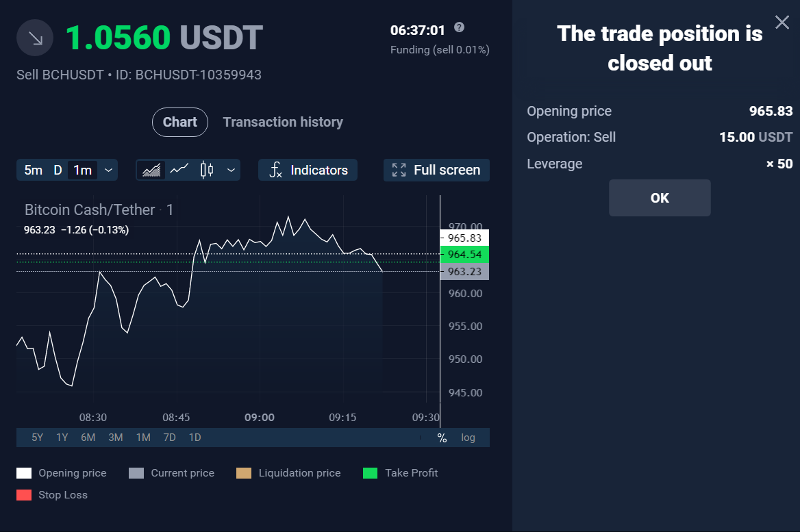Select the 5m time interval
The image size is (800, 532).
point(33,170)
